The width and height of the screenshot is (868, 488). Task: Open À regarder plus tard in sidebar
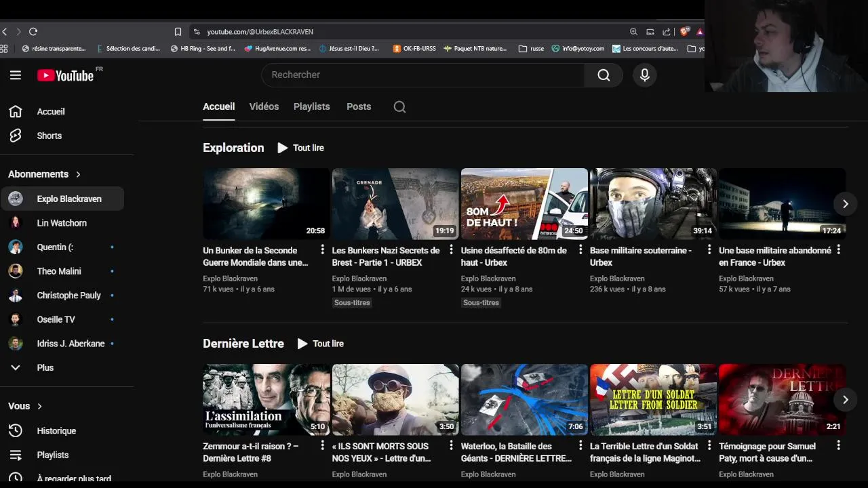[62, 479]
